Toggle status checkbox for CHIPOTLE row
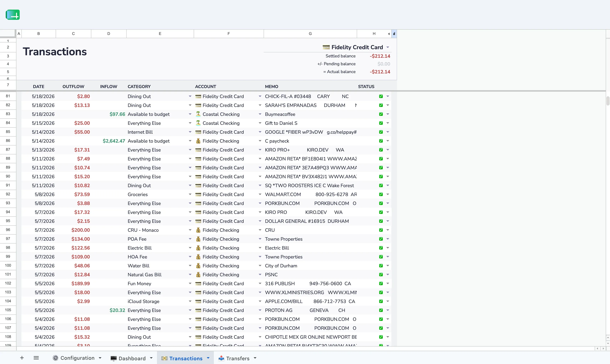 [x=381, y=337]
